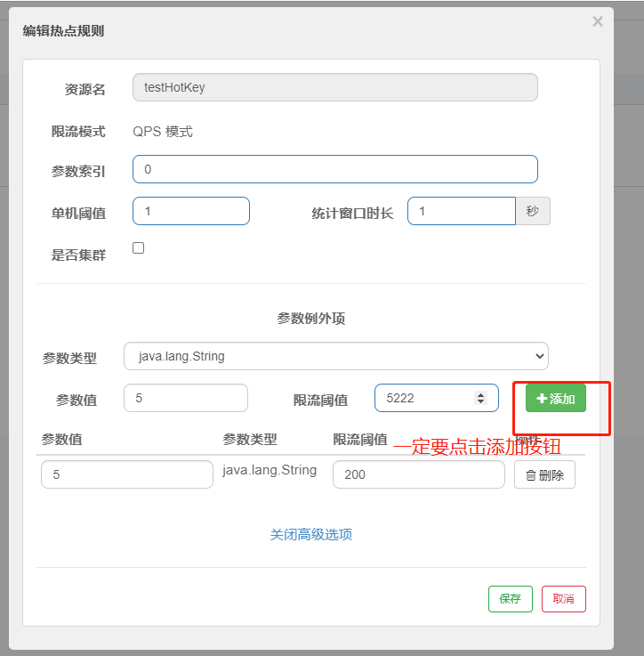Click the 秒 unit addon label
Viewport: 644px width, 656px height.
click(x=533, y=211)
